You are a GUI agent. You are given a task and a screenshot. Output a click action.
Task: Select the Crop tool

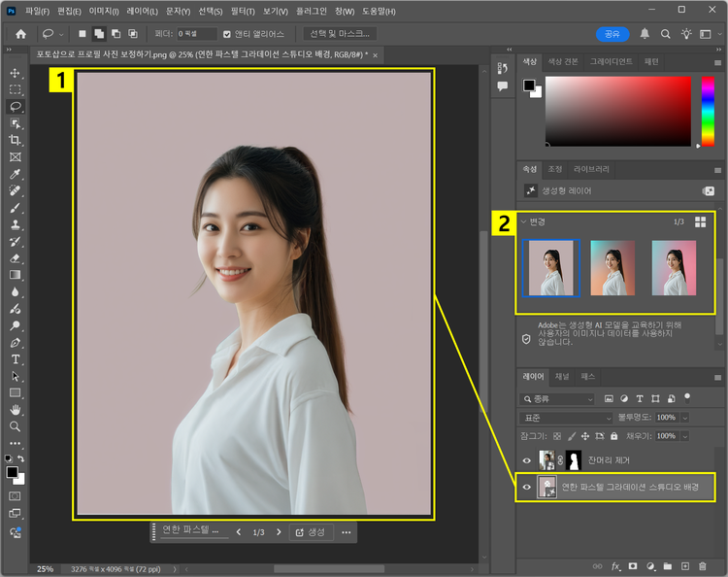click(15, 140)
